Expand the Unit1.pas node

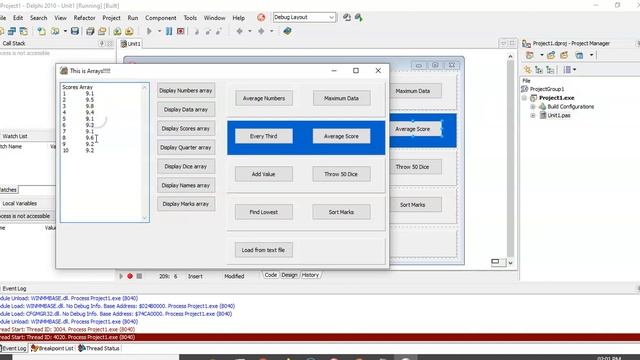click(x=533, y=116)
